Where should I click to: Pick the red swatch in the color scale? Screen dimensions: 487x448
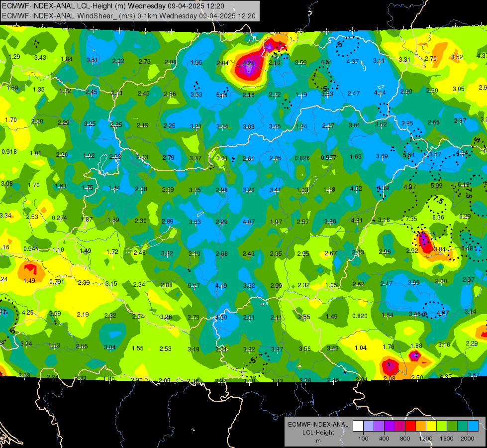[410, 426]
